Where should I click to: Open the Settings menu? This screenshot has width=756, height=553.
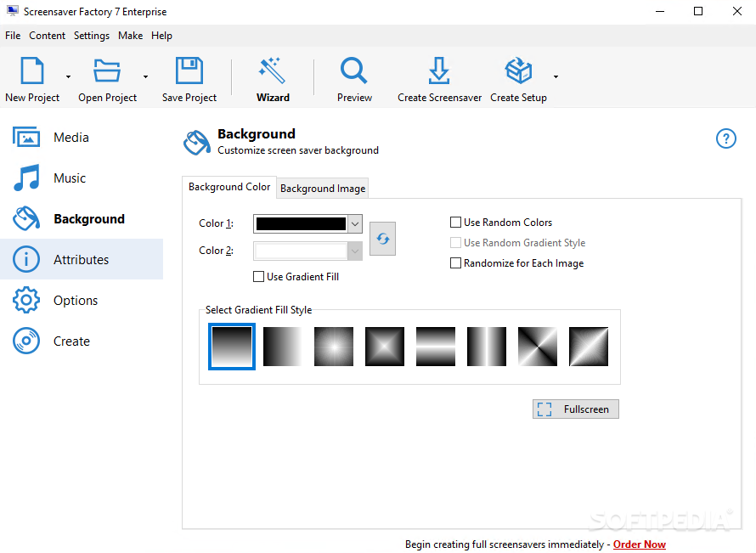(92, 36)
